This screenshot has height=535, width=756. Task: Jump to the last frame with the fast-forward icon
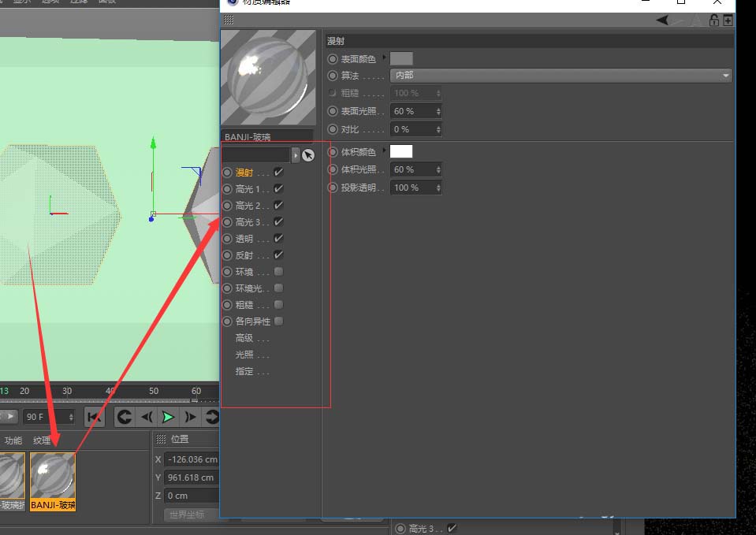pyautogui.click(x=211, y=417)
